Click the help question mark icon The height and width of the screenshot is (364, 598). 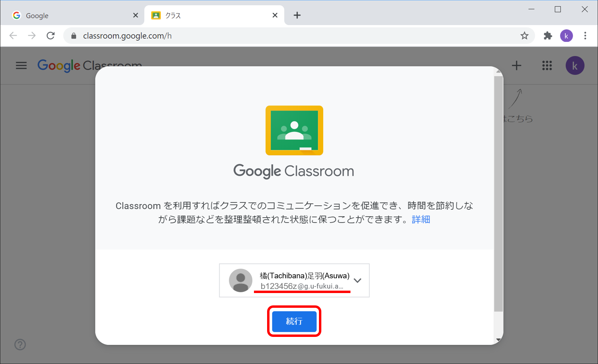[20, 344]
